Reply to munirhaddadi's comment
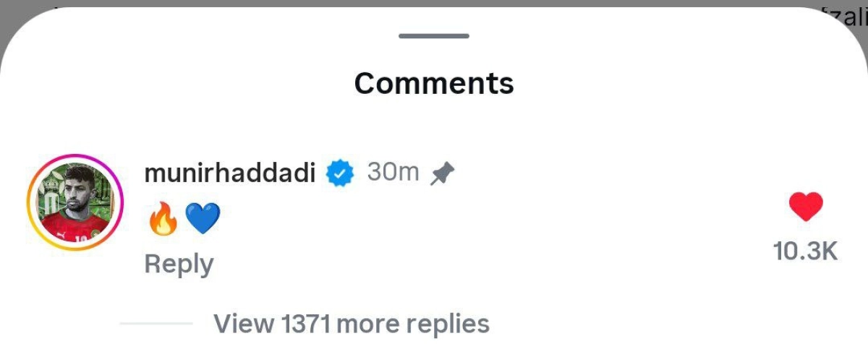 179,265
